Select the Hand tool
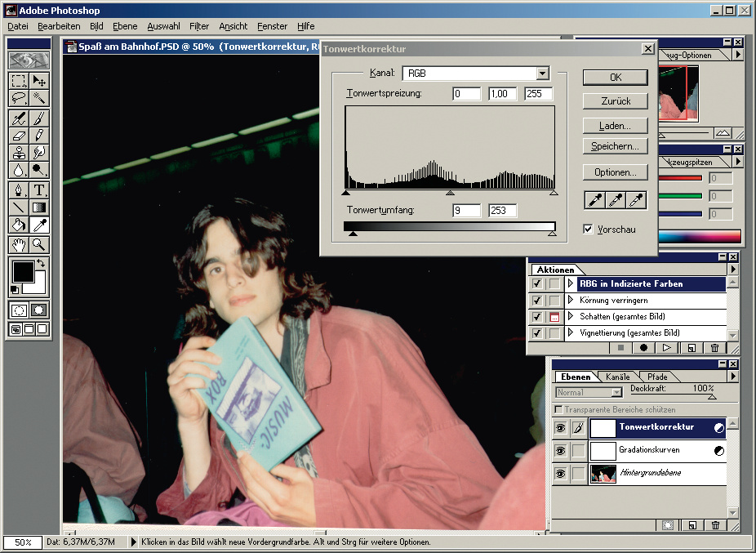This screenshot has width=756, height=553. pyautogui.click(x=19, y=244)
